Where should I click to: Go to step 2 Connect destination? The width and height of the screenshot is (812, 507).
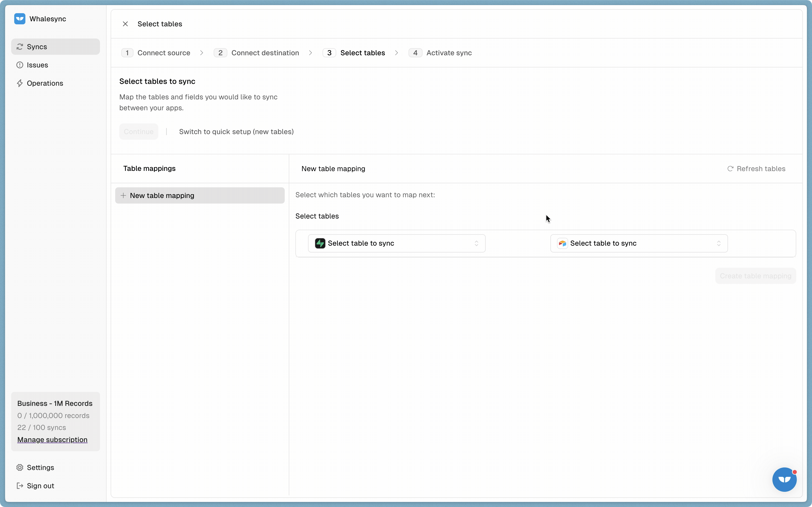(x=256, y=53)
